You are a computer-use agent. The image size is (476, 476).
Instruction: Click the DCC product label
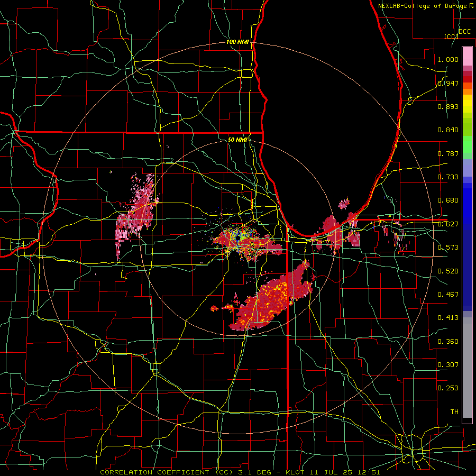[x=464, y=32]
